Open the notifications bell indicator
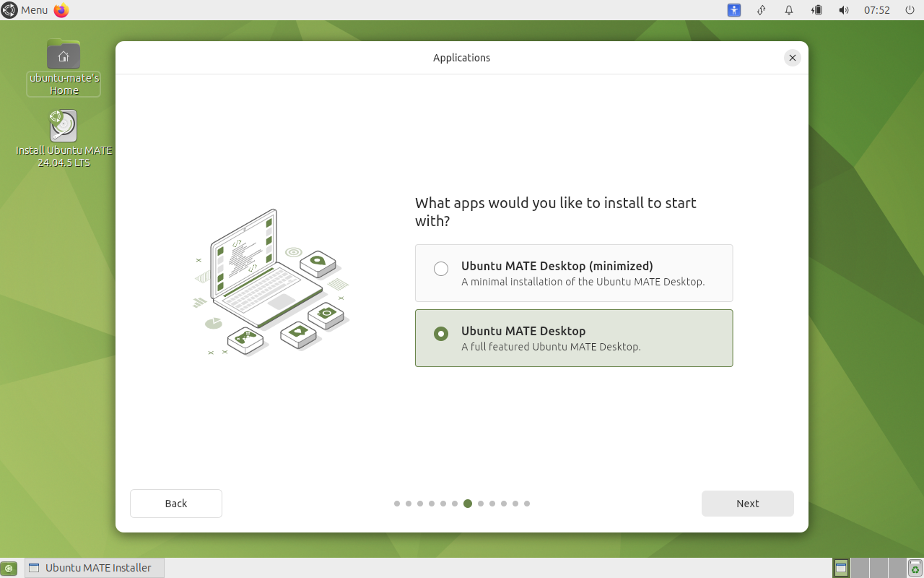 (x=789, y=10)
